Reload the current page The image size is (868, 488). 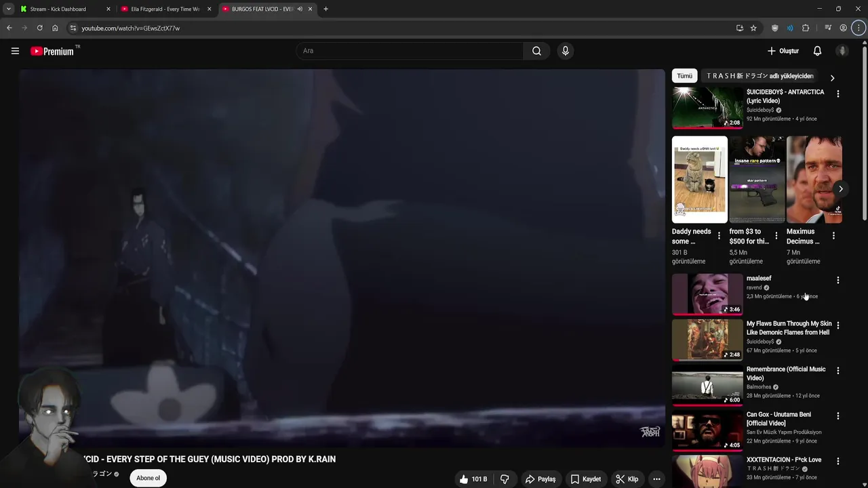39,28
